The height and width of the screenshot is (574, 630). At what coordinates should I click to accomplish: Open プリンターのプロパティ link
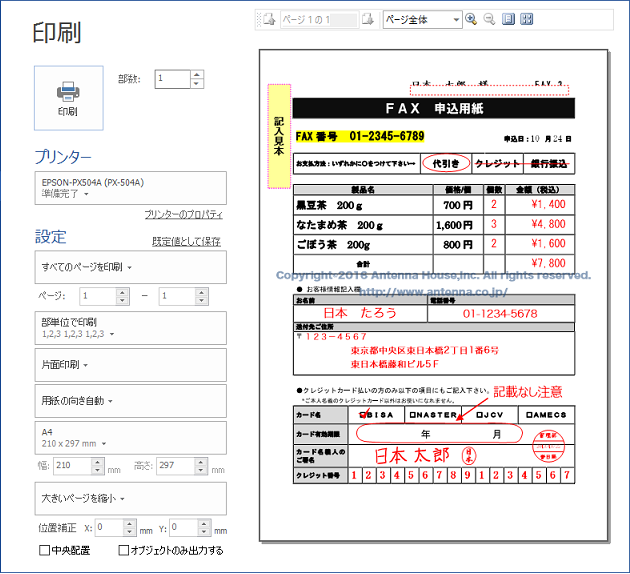183,214
